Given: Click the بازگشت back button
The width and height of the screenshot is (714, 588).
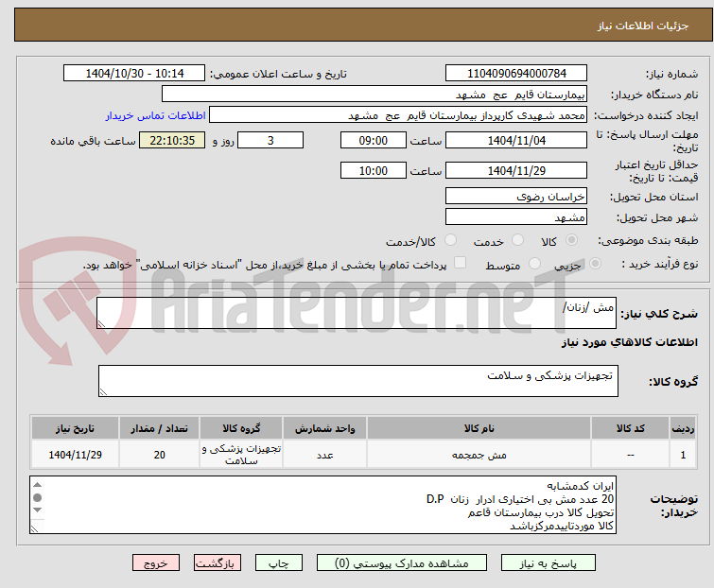Looking at the screenshot, I should [218, 563].
